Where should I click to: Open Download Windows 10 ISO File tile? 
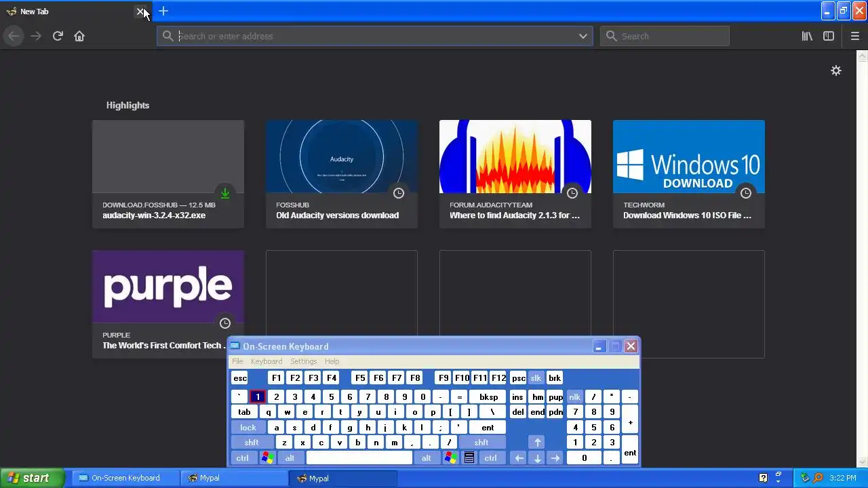pos(689,174)
